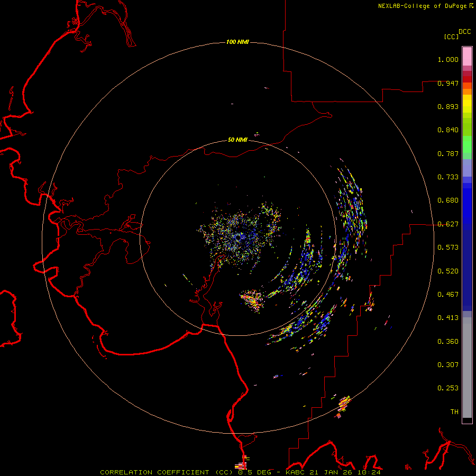Click the 1.000 scale value
This screenshot has height=476, width=476.
tap(448, 59)
